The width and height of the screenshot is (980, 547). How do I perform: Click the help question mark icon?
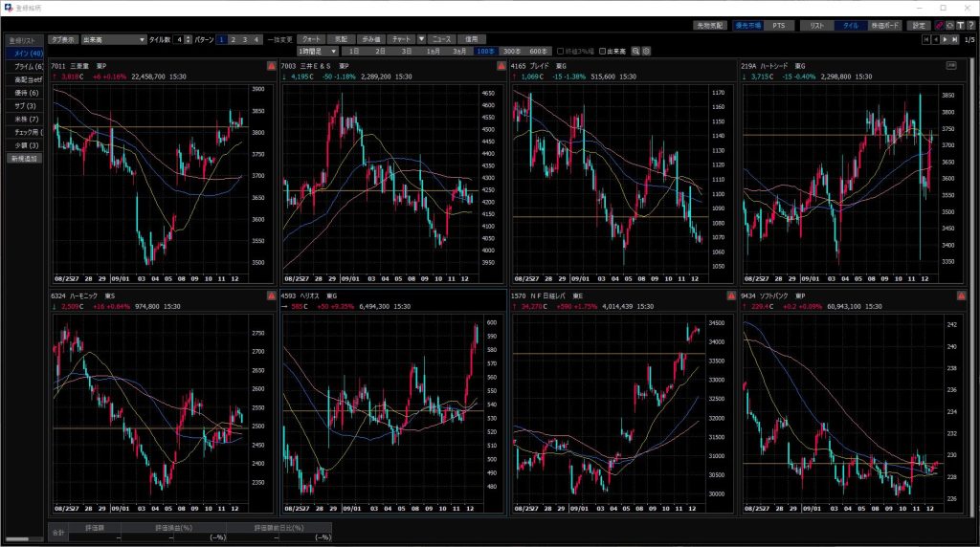969,26
